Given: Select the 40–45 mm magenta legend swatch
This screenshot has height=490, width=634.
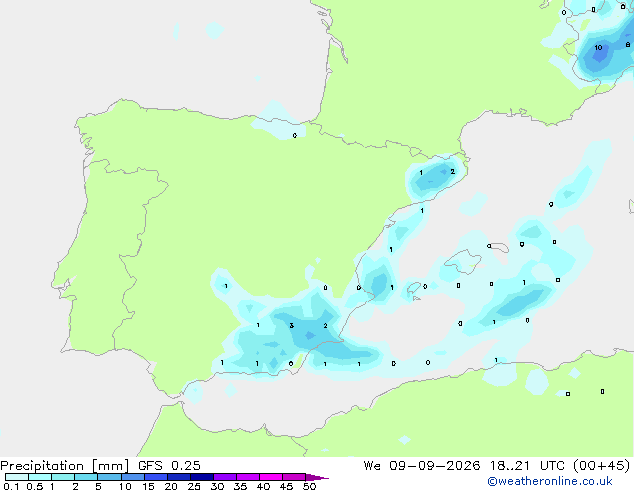Looking at the screenshot, I should click(271, 477).
